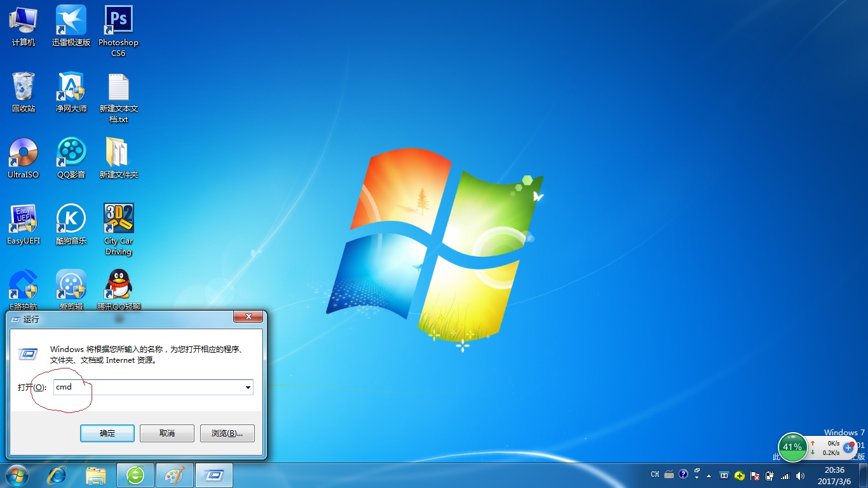The height and width of the screenshot is (488, 868).
Task: Select the 新建文本文档.txt file
Action: click(118, 88)
